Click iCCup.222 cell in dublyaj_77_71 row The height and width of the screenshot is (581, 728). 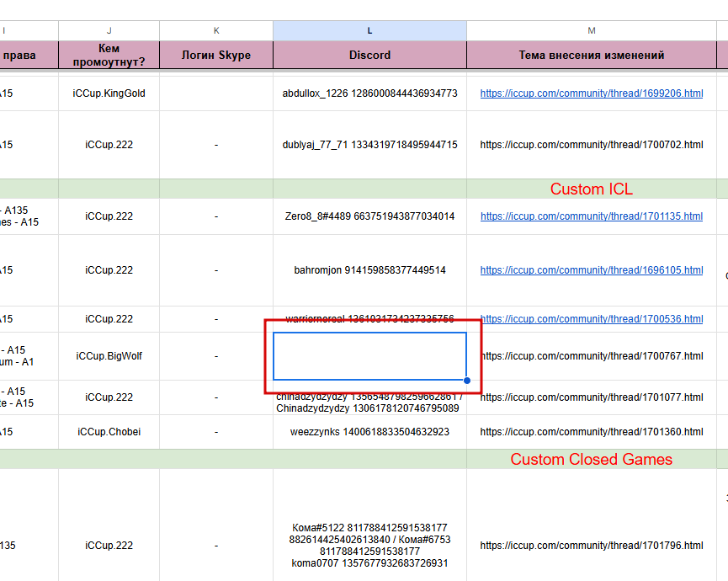click(109, 145)
